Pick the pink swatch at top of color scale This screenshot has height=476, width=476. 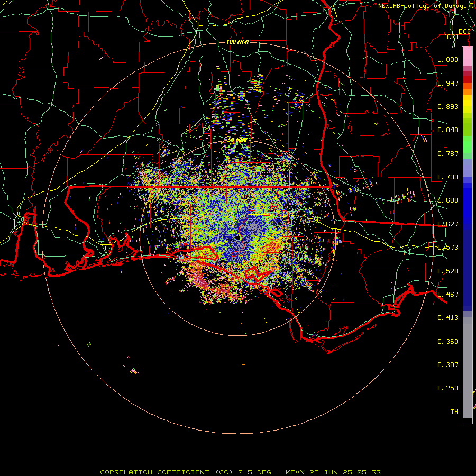click(467, 57)
